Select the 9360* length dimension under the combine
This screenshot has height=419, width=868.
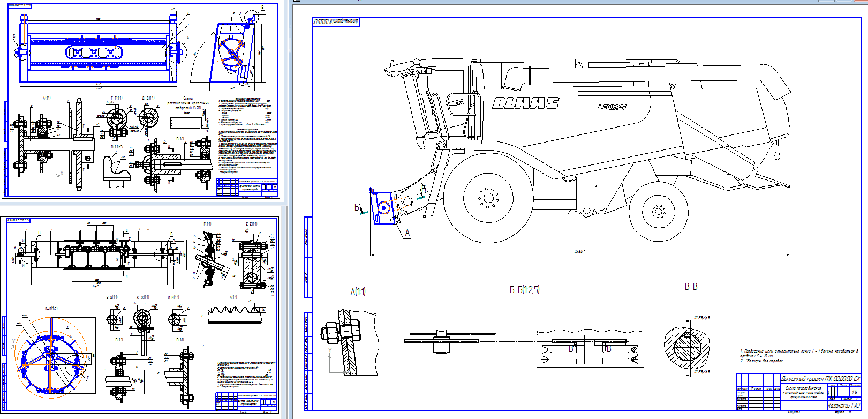579,251
